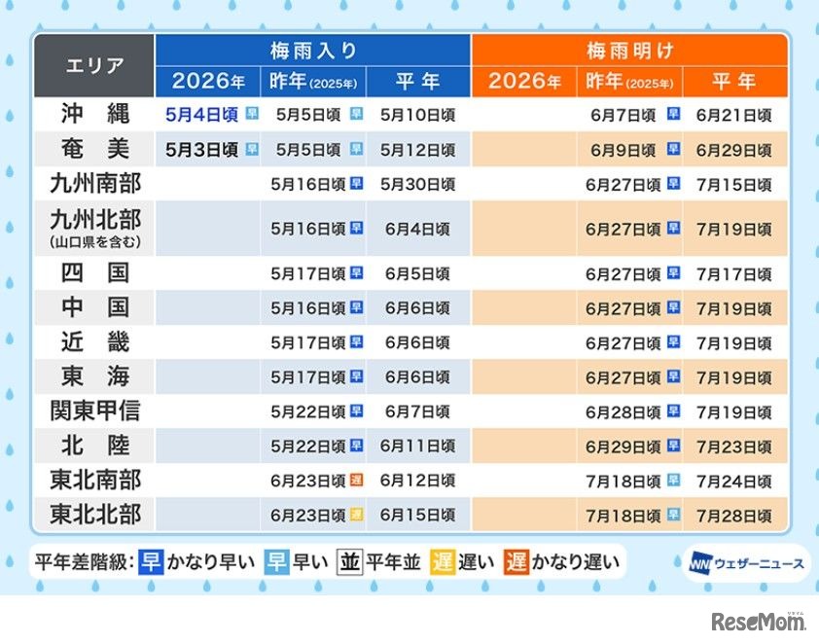
Task: Click 東北北部 平年 6月15日頃
Action: (x=418, y=516)
